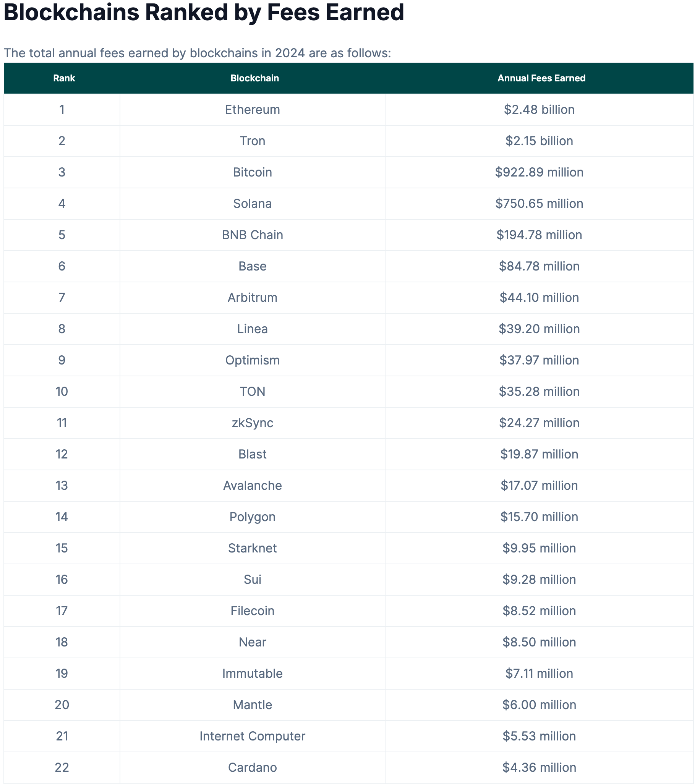Screen dimensions: 700x784
Task: Select the TON blockchain cell
Action: pyautogui.click(x=252, y=391)
